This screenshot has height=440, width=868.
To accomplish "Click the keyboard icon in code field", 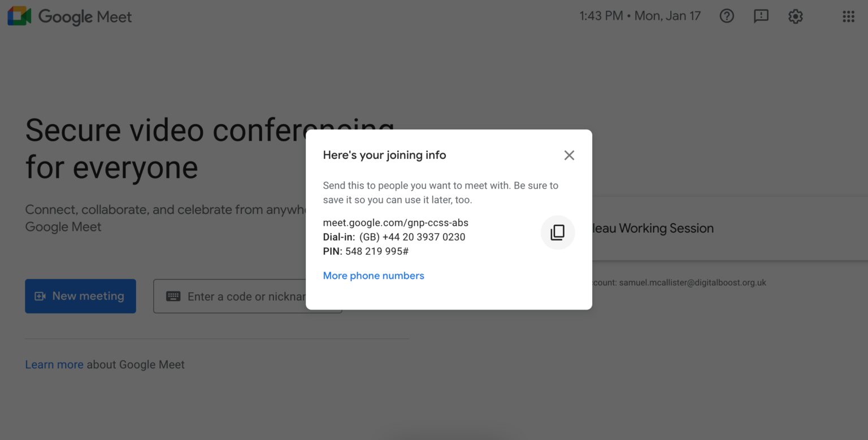I will (173, 297).
